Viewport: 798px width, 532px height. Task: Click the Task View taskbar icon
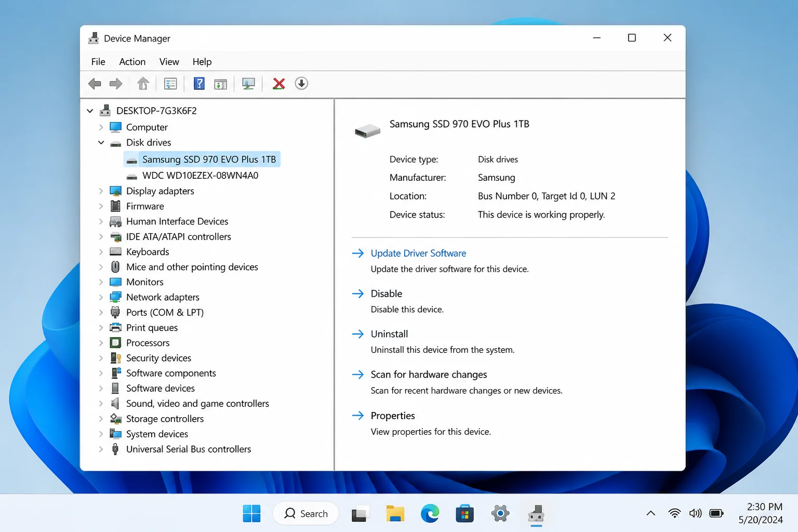[x=361, y=514]
